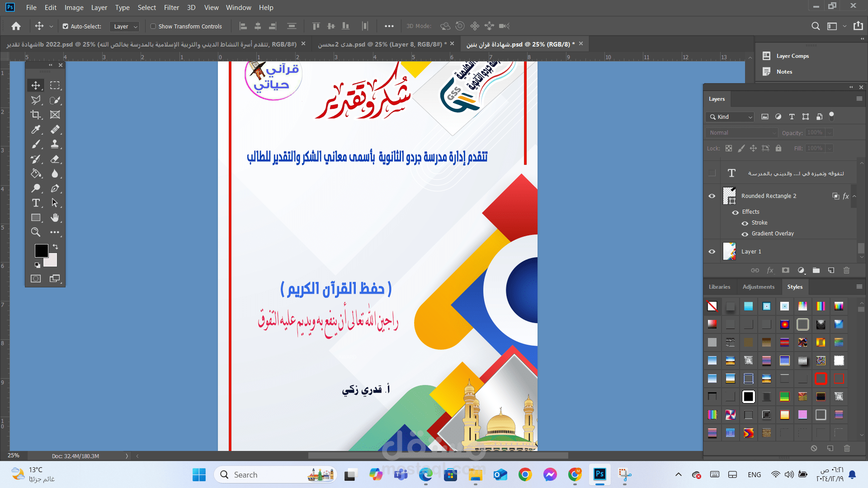Open the Auto-Select Layer dropdown
The image size is (868, 488).
125,27
